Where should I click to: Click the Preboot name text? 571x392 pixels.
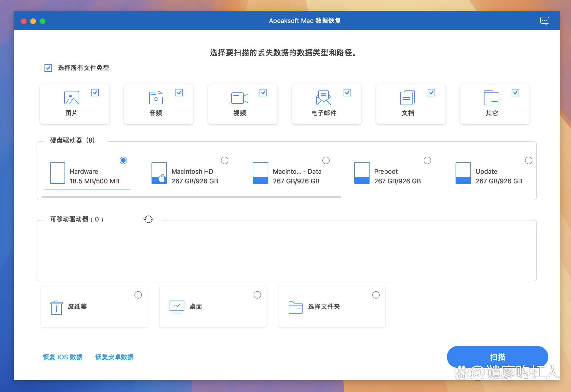click(x=386, y=172)
